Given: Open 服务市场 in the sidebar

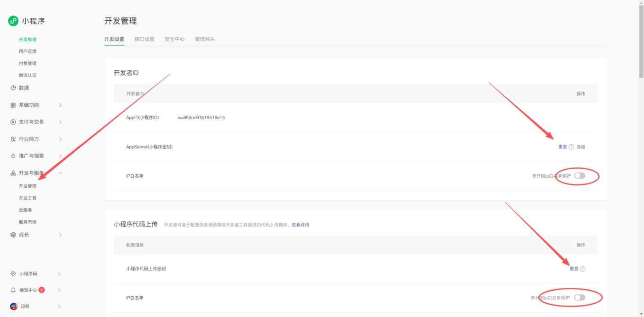Looking at the screenshot, I should [28, 222].
